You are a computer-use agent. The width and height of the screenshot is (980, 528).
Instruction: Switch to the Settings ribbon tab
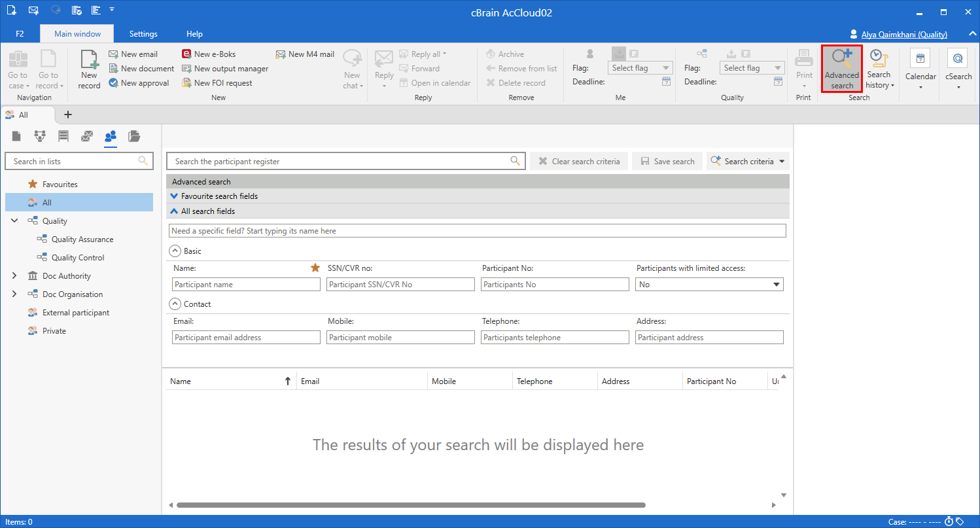point(143,34)
